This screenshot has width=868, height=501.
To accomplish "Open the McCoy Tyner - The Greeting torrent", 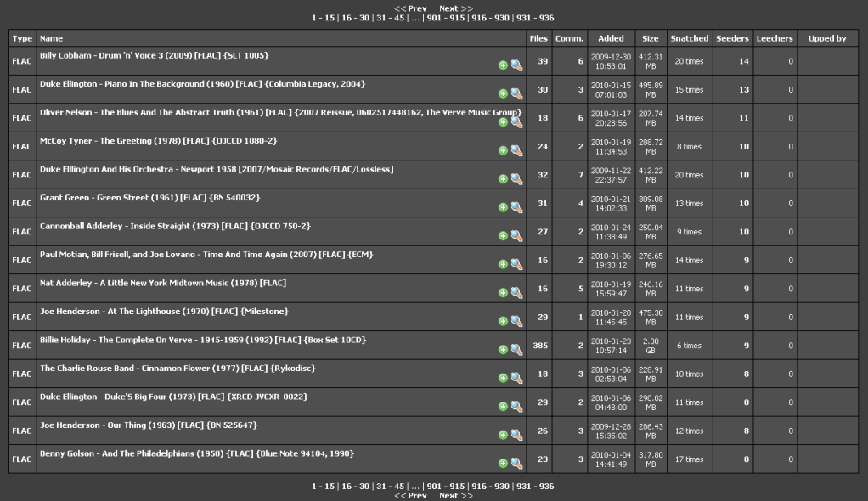I will click(158, 141).
